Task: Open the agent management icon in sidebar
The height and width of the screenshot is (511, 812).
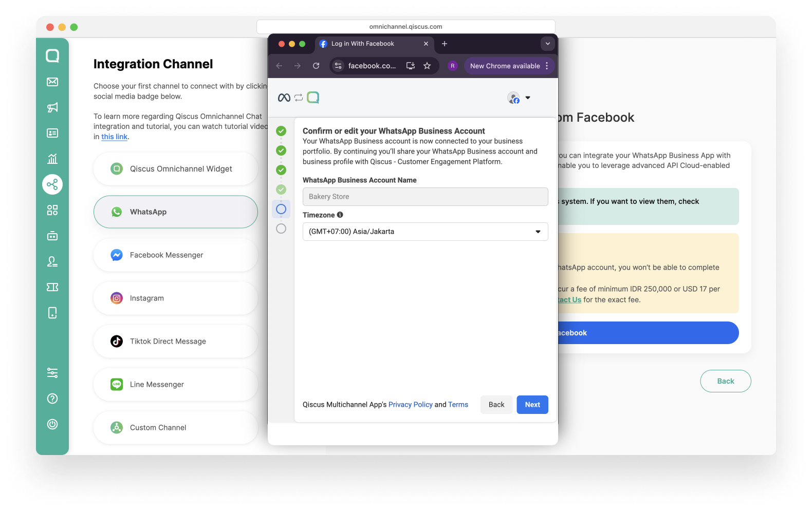Action: 52,261
